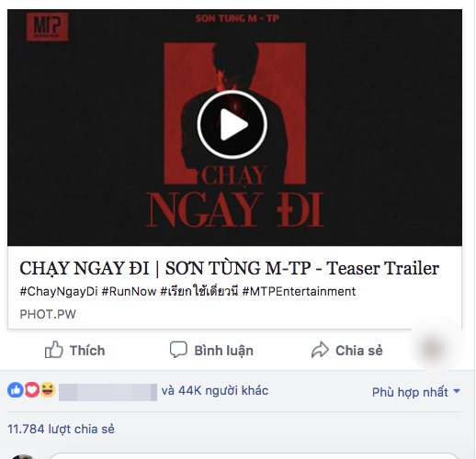Click the laughing Haha reaction icon
The height and width of the screenshot is (459, 476).
click(x=48, y=390)
